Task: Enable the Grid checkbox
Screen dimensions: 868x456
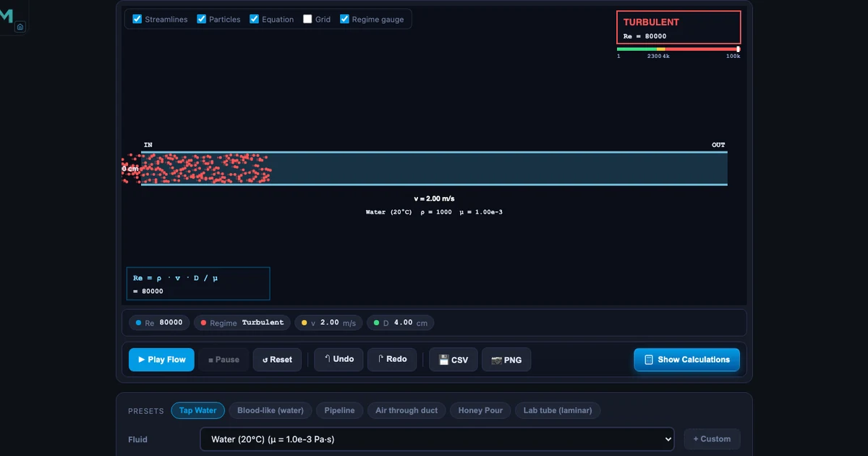Action: [x=307, y=20]
